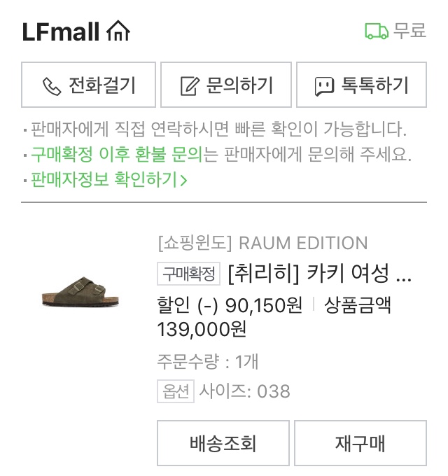
Task: Expand the chevron after 판매자정보 확인하기
Action: 184,180
